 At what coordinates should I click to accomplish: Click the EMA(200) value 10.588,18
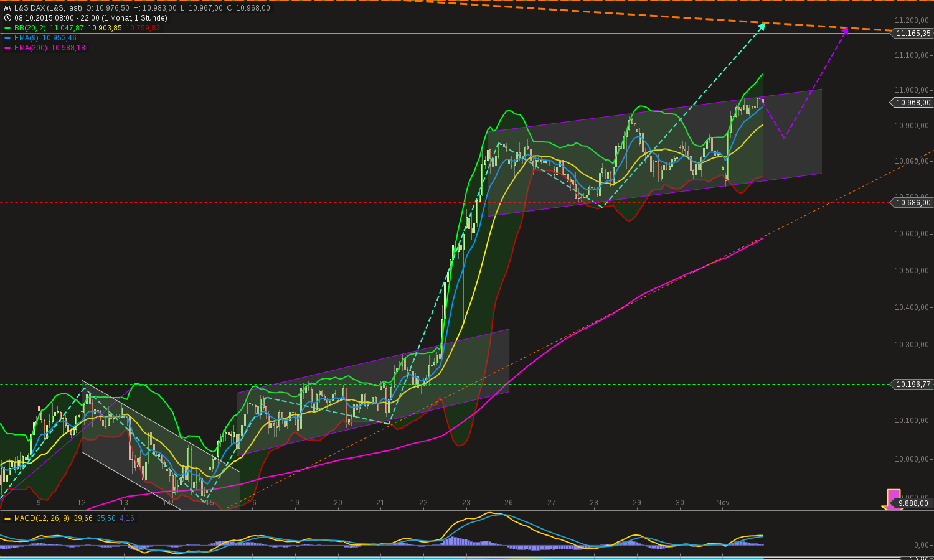[68, 48]
